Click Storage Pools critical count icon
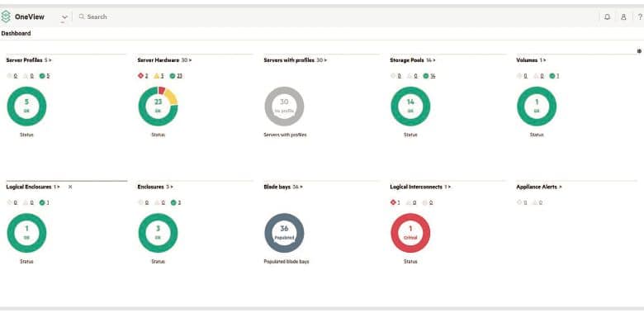The height and width of the screenshot is (313, 644). point(394,76)
